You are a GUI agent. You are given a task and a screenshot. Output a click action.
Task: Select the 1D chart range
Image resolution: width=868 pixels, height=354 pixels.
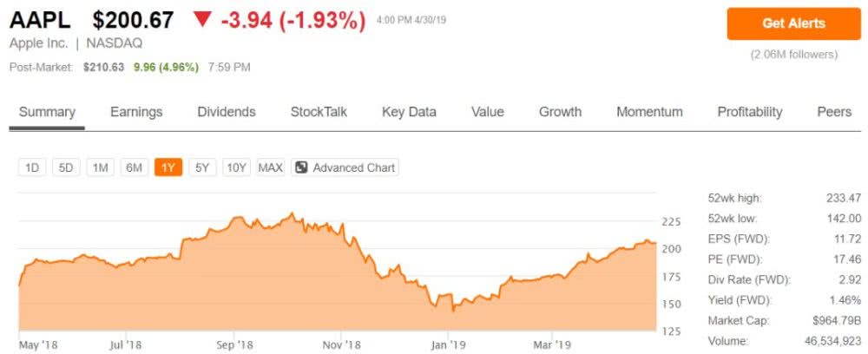click(32, 167)
